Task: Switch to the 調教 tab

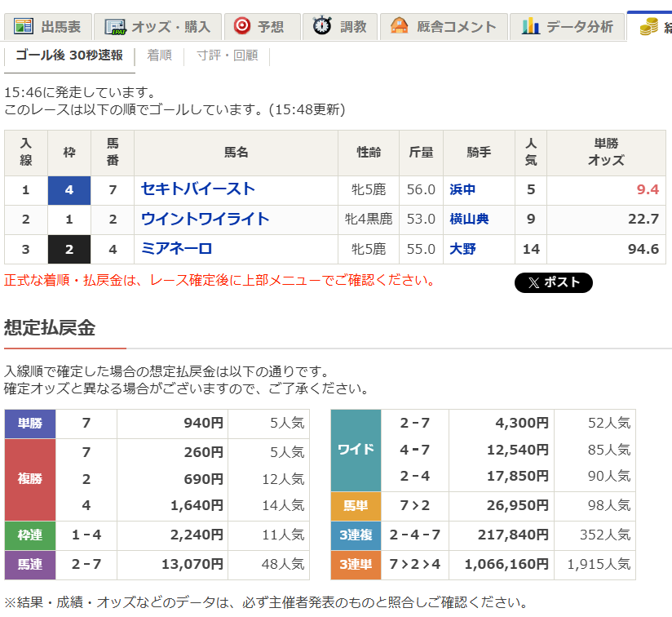Action: [340, 27]
